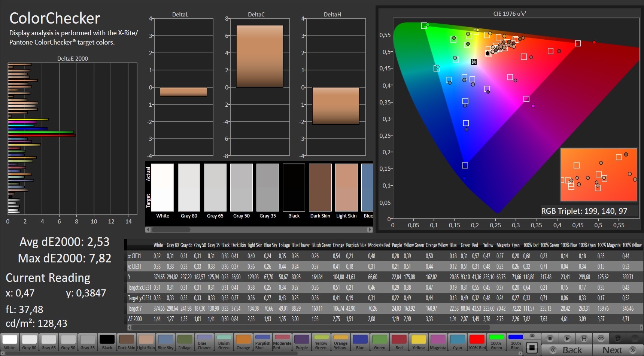Click the dark round icon beside refresh
Image resolution: width=644 pixels, height=356 pixels.
635,338
